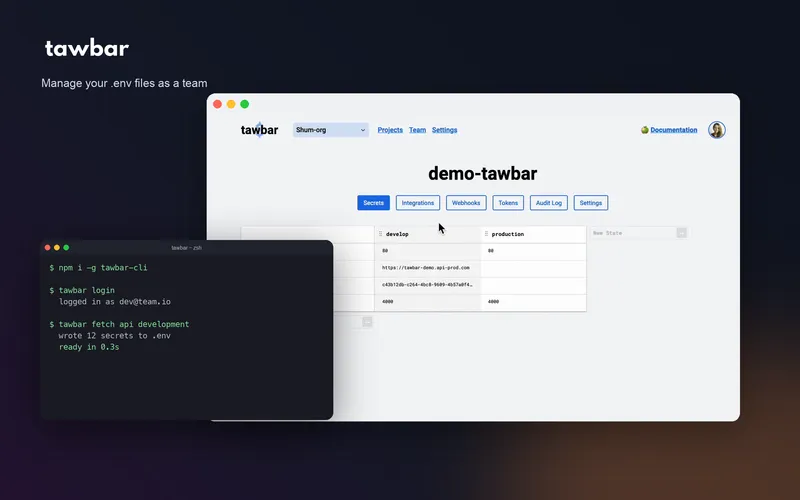Expand the Shum-org organization dropdown
The width and height of the screenshot is (800, 500).
coord(331,130)
